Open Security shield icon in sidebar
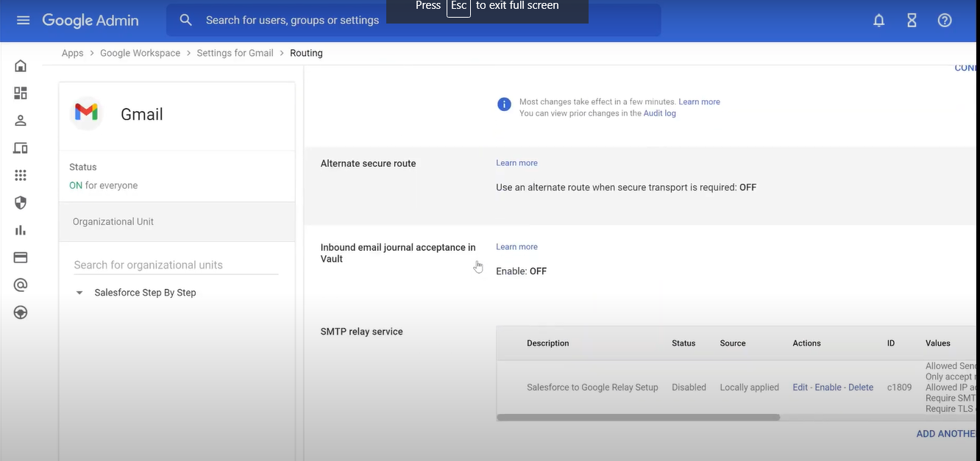Viewport: 980px width, 461px height. (21, 202)
